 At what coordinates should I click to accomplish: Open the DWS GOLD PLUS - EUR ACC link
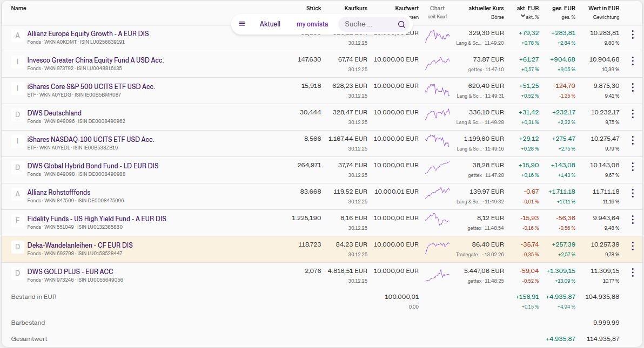pos(70,271)
